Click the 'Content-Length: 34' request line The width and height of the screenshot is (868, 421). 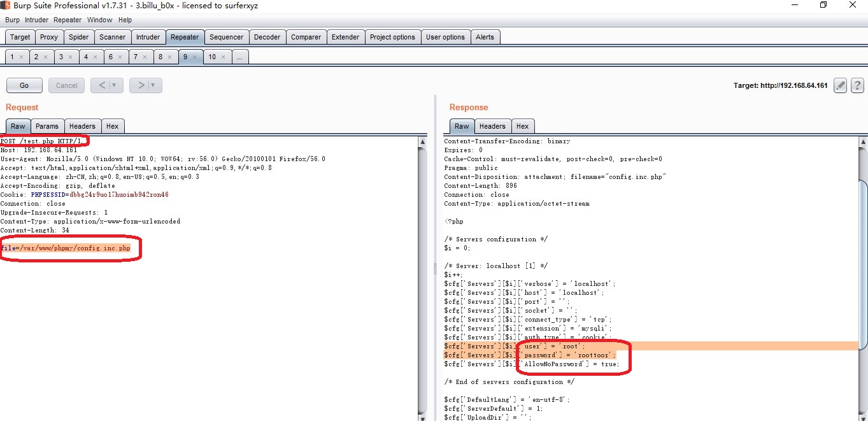click(x=35, y=230)
